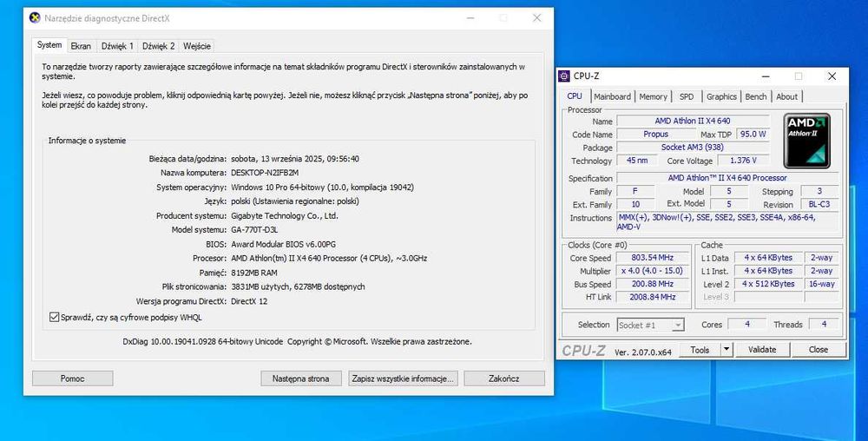Screen dimensions: 868x441
Task: Click the computer name DESKTOP-N2IFB2M
Action: coord(265,173)
